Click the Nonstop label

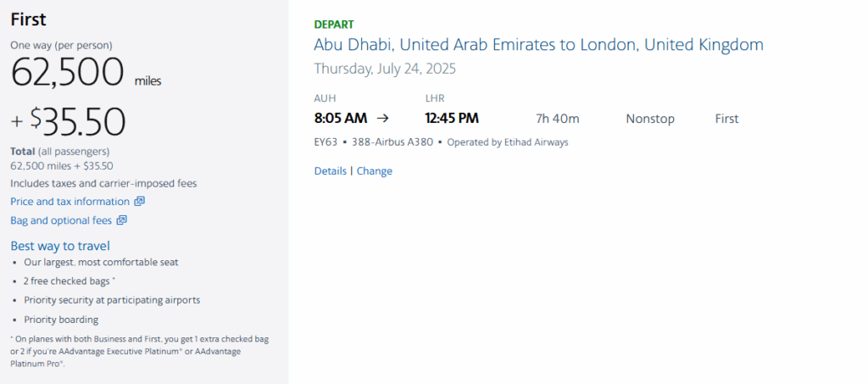point(650,119)
